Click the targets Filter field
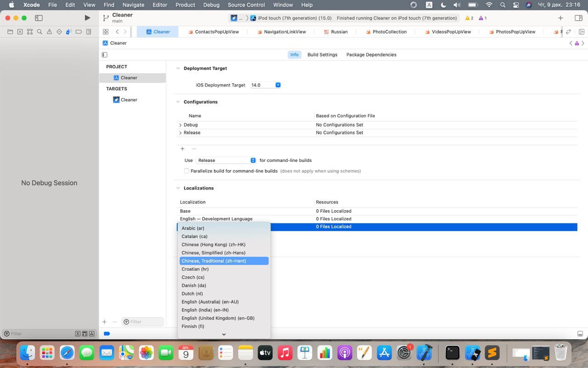Screen dimensions: 588x368 (142, 322)
